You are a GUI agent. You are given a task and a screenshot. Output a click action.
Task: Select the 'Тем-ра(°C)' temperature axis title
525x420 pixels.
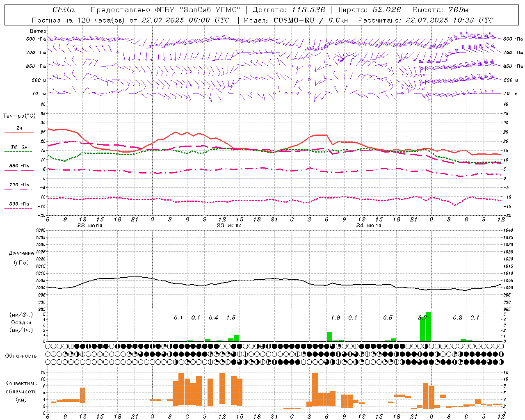tap(19, 116)
